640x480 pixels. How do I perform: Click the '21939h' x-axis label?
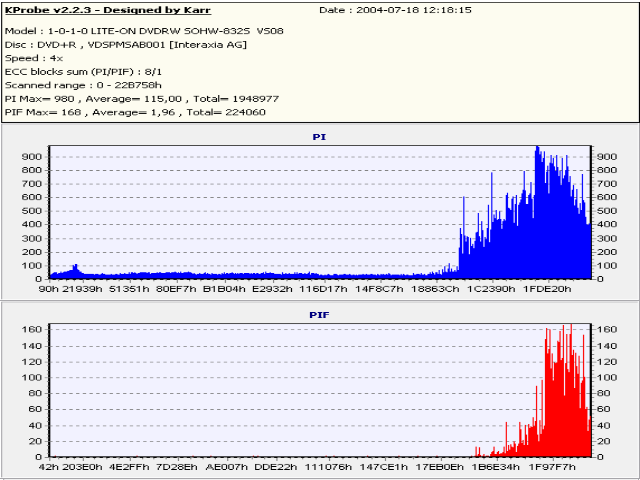tap(82, 289)
